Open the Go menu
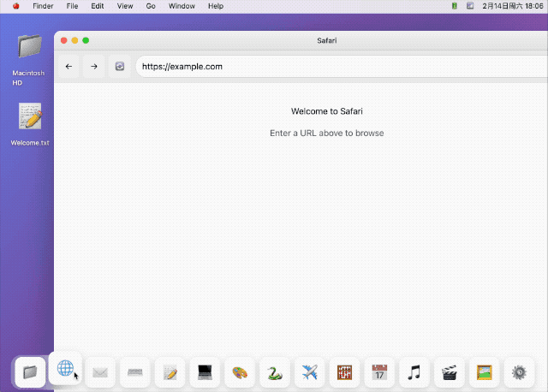Image resolution: width=548 pixels, height=392 pixels. tap(151, 6)
